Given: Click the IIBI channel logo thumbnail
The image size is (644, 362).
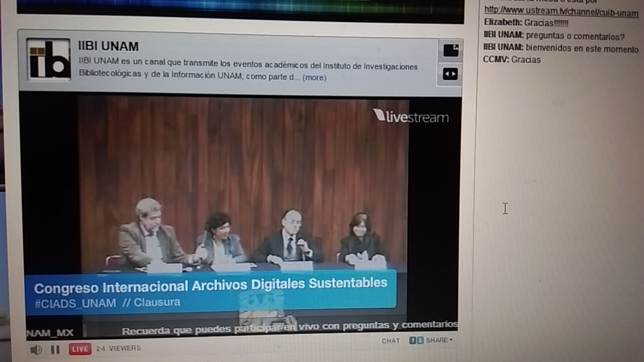Looking at the screenshot, I should click(49, 59).
